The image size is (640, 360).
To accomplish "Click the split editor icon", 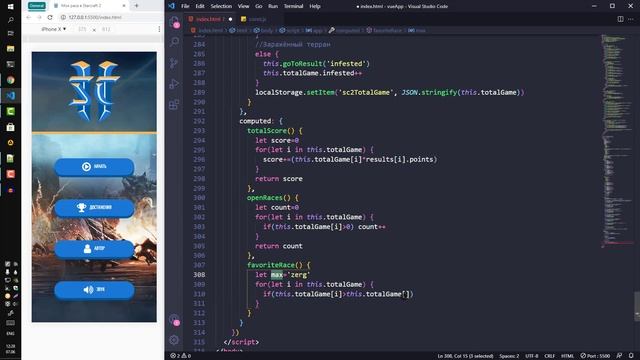I will pos(620,19).
